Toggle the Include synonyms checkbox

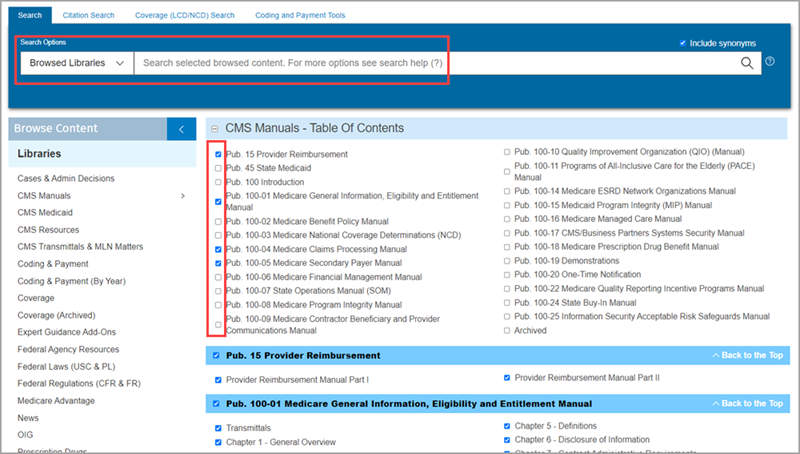click(x=683, y=43)
